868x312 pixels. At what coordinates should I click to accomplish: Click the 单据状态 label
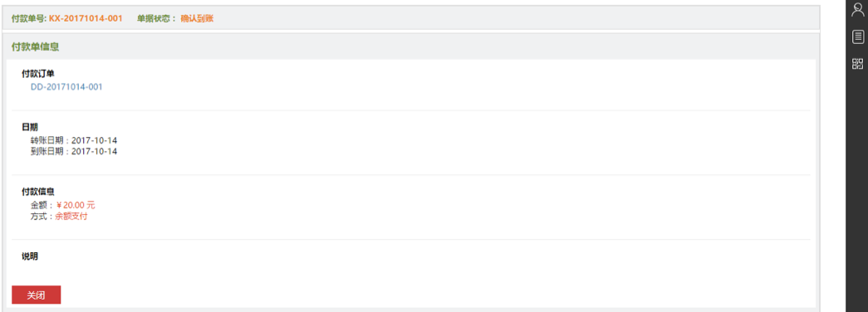click(x=156, y=18)
